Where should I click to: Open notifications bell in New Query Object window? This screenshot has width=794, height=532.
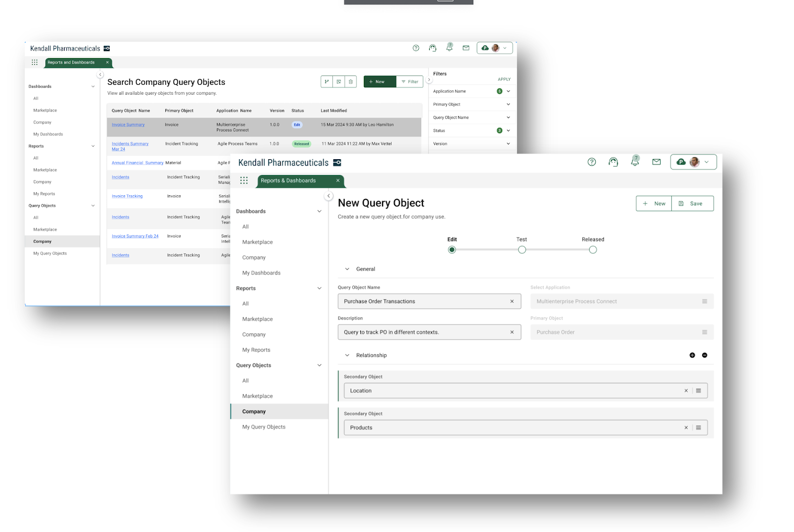click(635, 161)
